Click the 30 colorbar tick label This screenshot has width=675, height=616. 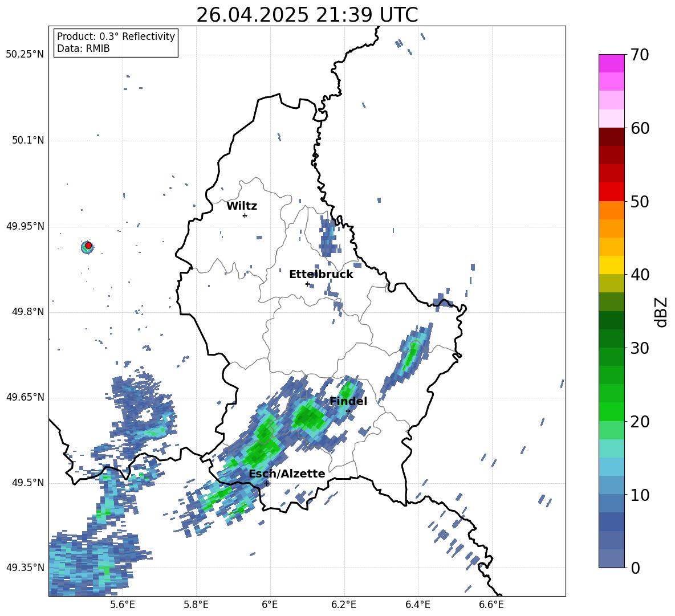[x=640, y=348]
